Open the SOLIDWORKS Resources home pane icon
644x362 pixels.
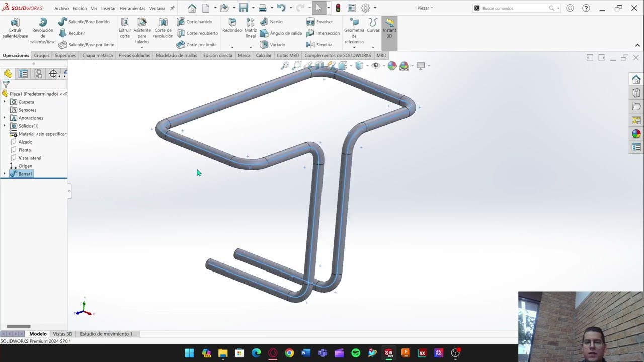[636, 79]
